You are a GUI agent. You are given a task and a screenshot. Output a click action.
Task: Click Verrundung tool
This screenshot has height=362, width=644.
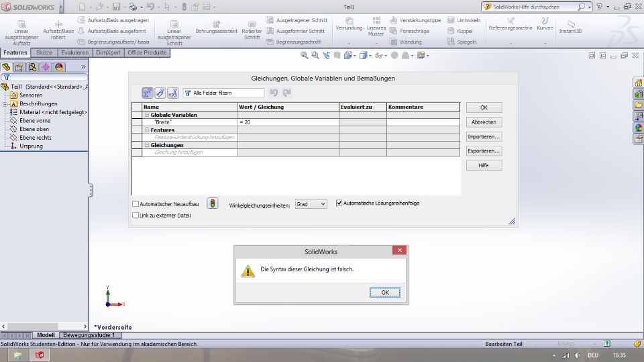click(349, 25)
